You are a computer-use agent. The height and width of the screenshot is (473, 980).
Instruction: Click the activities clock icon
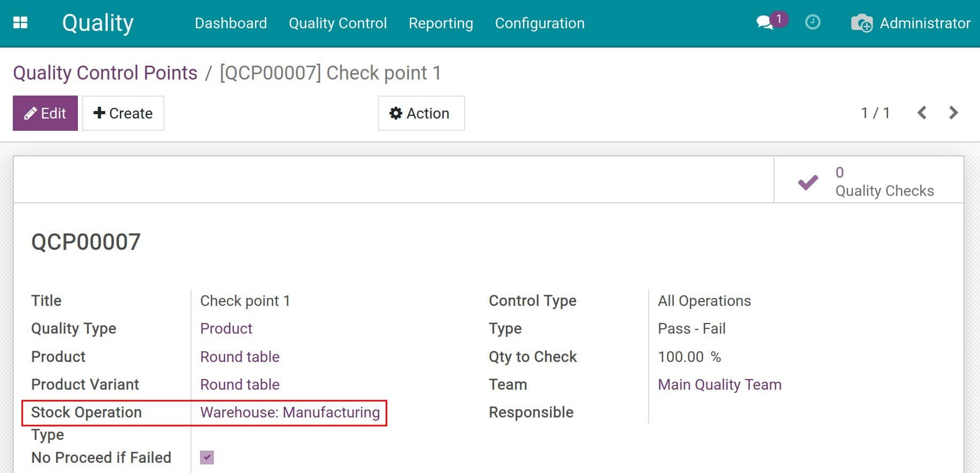(812, 22)
